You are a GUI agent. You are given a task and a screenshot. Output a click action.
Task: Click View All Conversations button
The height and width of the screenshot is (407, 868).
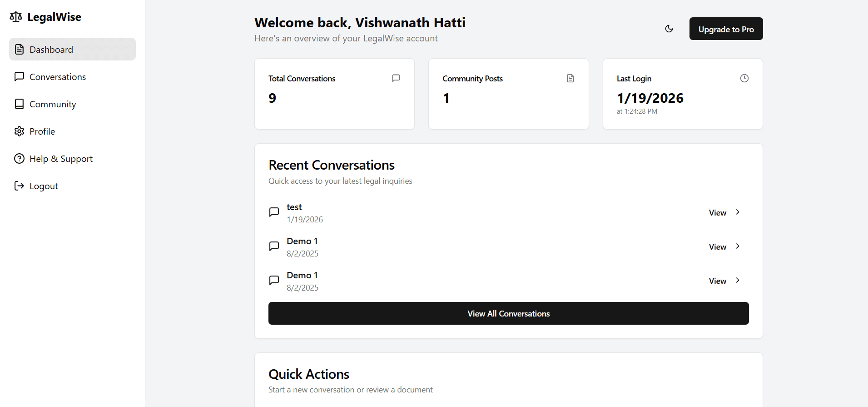[x=508, y=313]
